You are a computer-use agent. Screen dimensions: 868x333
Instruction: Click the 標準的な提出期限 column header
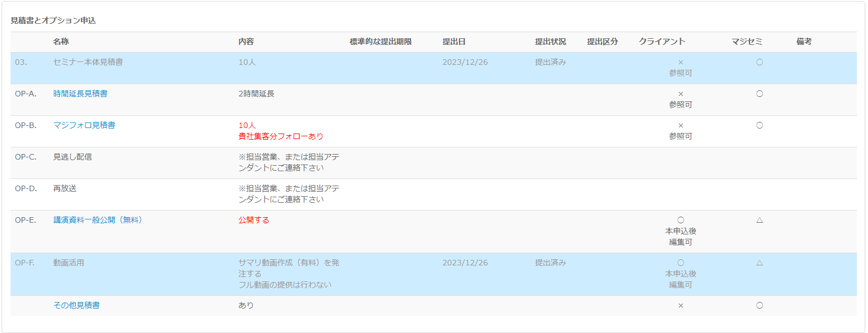381,42
